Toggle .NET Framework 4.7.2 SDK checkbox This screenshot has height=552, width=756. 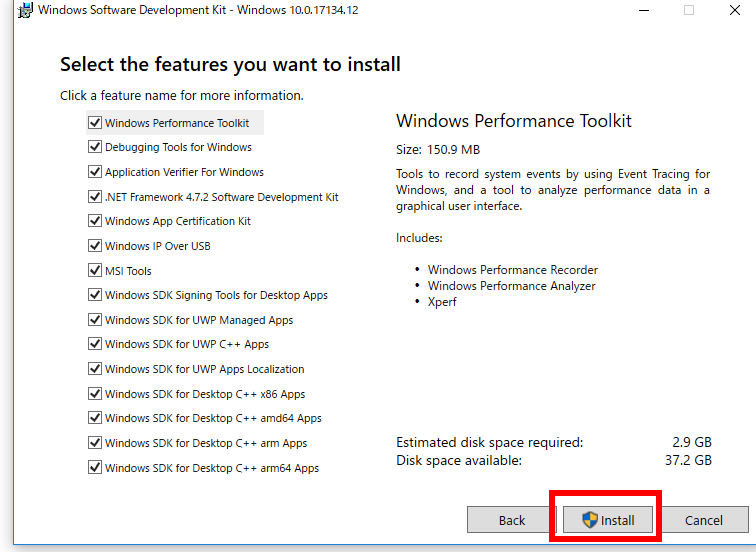point(95,197)
